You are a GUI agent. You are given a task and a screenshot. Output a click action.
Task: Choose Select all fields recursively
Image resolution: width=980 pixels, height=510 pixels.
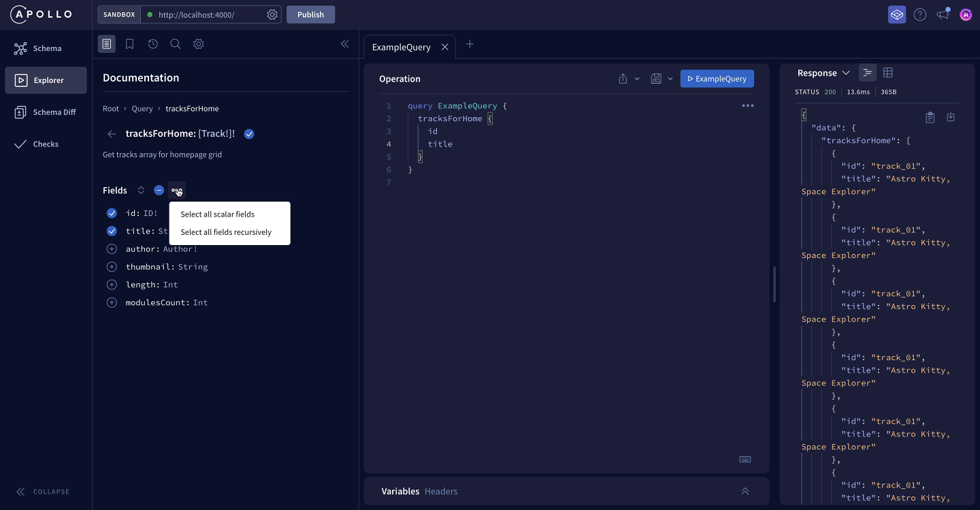coord(230,232)
